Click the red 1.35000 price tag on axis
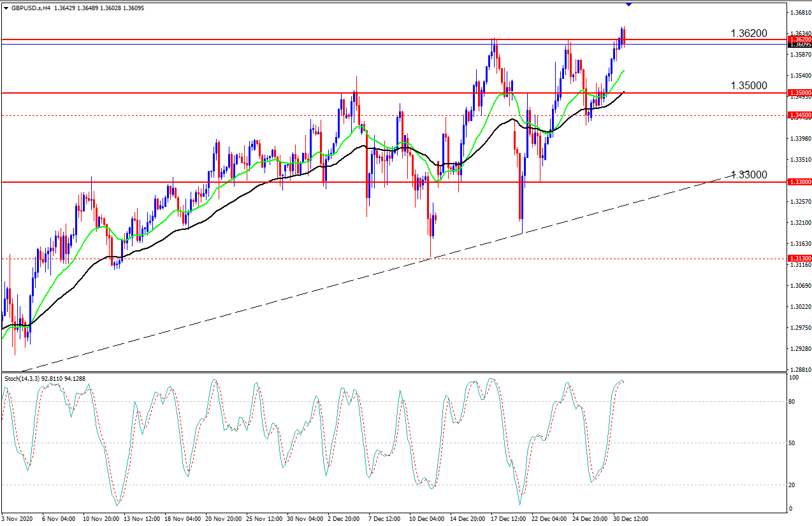The height and width of the screenshot is (526, 812). click(x=800, y=93)
